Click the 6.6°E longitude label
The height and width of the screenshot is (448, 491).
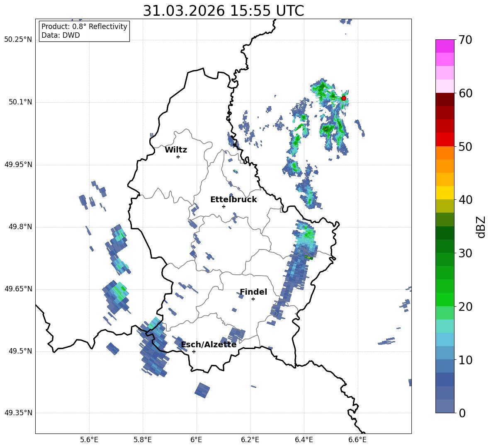pos(357,440)
